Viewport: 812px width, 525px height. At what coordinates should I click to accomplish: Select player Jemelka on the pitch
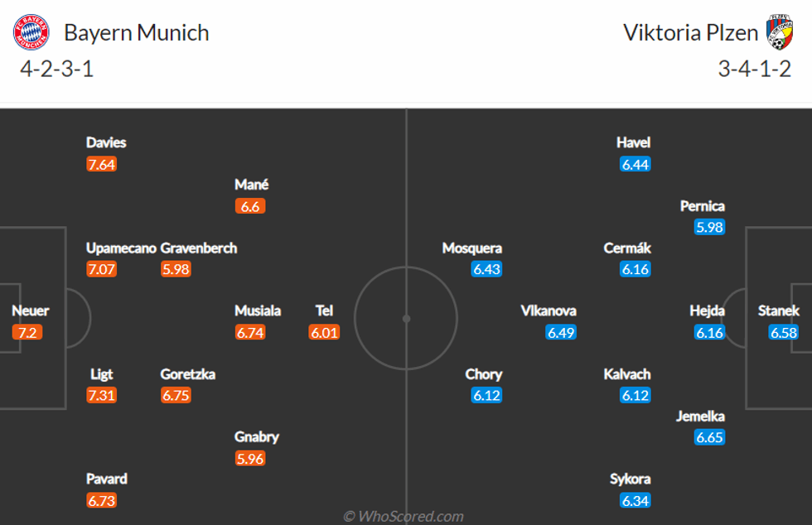[700, 417]
